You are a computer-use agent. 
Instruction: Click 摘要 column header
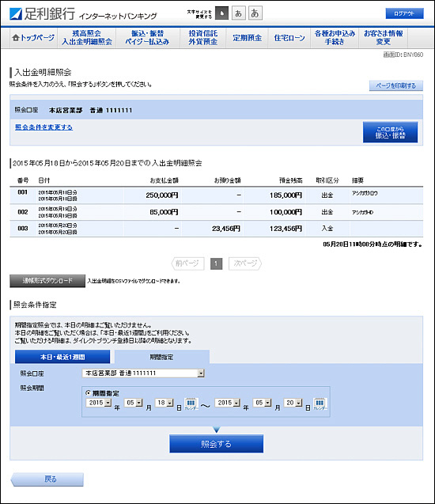pyautogui.click(x=357, y=180)
